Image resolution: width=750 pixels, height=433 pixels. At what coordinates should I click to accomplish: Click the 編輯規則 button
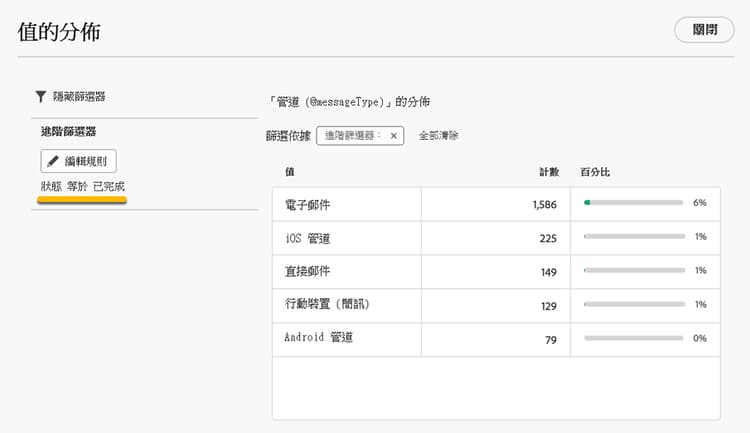pyautogui.click(x=78, y=161)
